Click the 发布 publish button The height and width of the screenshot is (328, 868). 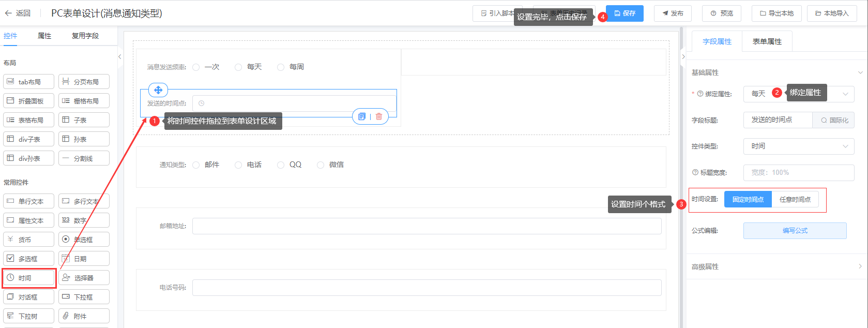coord(673,13)
